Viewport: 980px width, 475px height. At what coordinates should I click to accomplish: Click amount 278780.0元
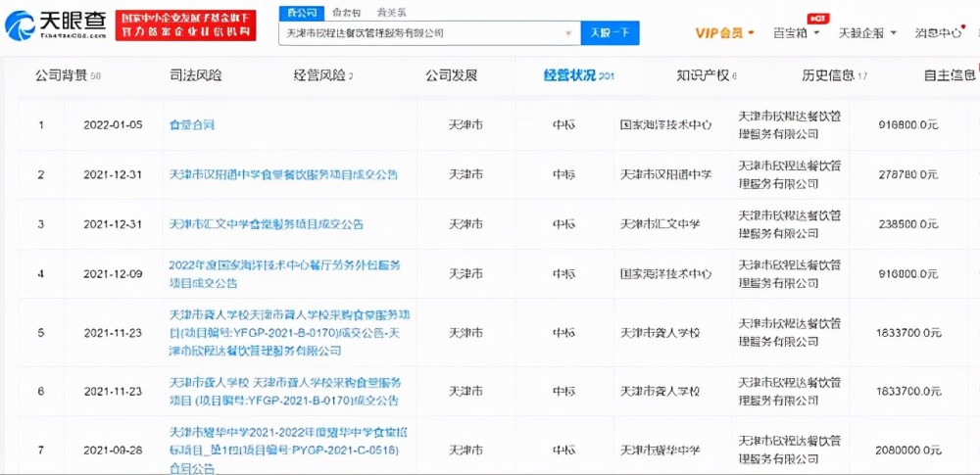point(908,174)
